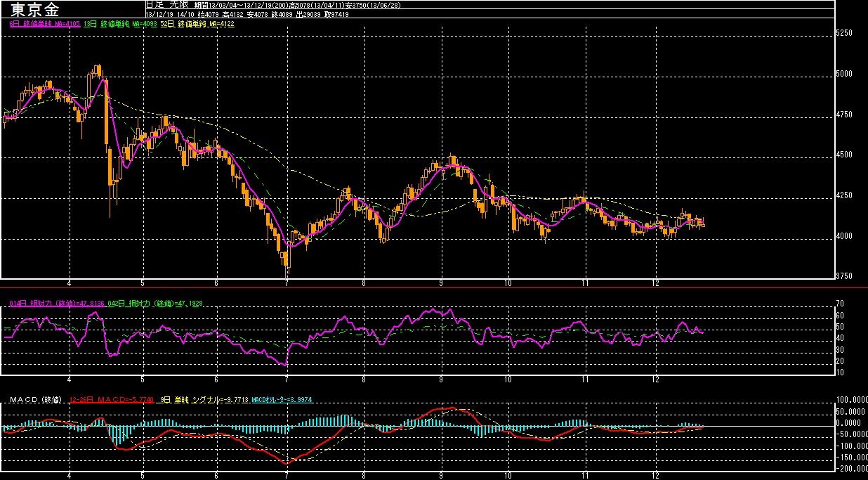
Task: Select the 6日 終値単純 MA=4105 legend
Action: tap(44, 24)
